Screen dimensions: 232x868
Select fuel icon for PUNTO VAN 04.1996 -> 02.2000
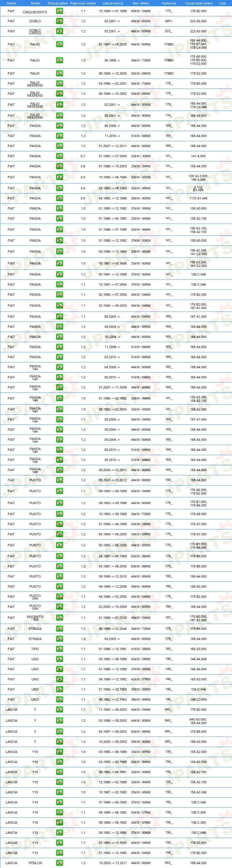[x=60, y=596]
